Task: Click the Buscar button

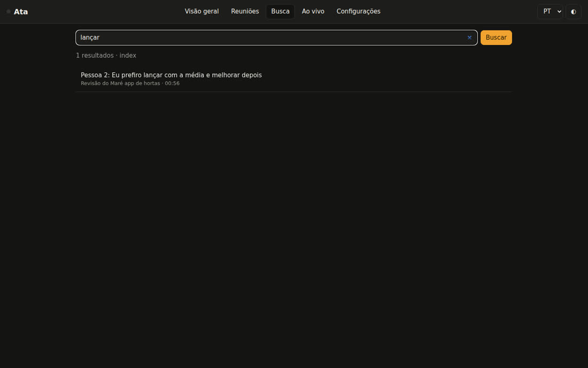Action: pos(496,37)
